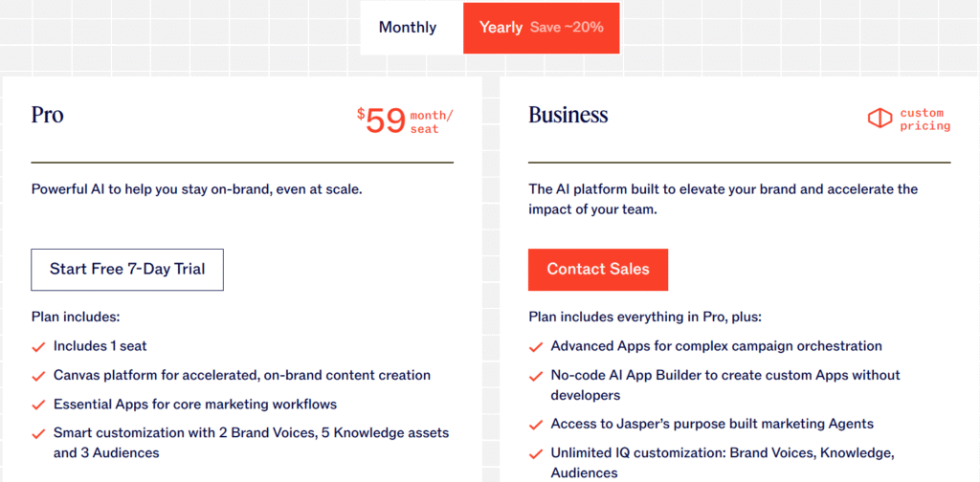The width and height of the screenshot is (980, 482).
Task: Click checkmark beside Essential Apps feature
Action: (39, 405)
